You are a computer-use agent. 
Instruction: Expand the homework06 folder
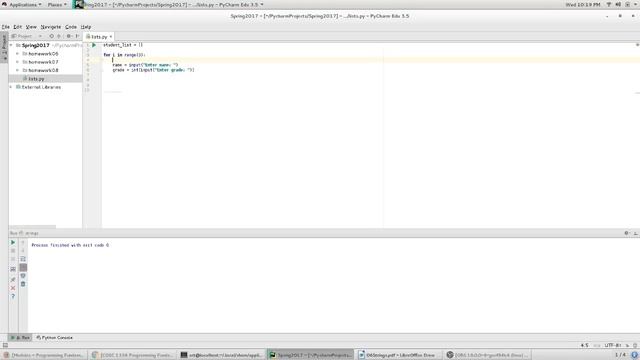17,54
